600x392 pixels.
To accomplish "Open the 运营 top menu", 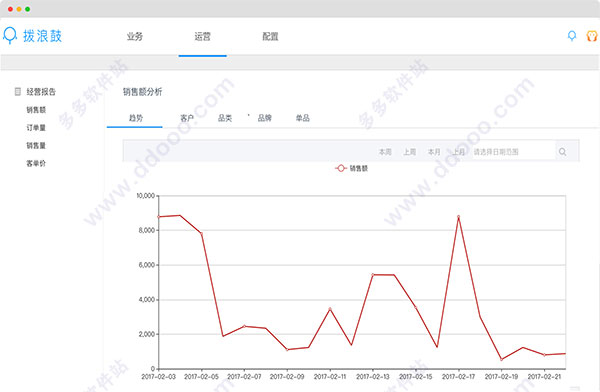I will coord(202,36).
